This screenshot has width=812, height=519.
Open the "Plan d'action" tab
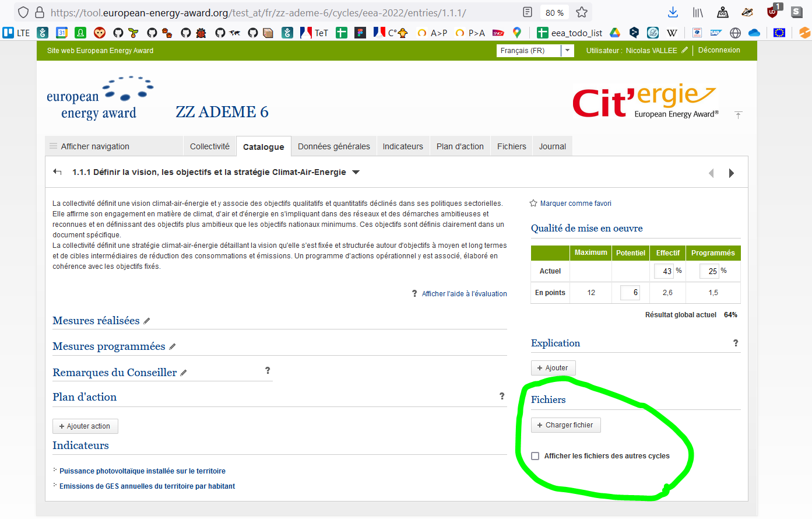point(460,146)
